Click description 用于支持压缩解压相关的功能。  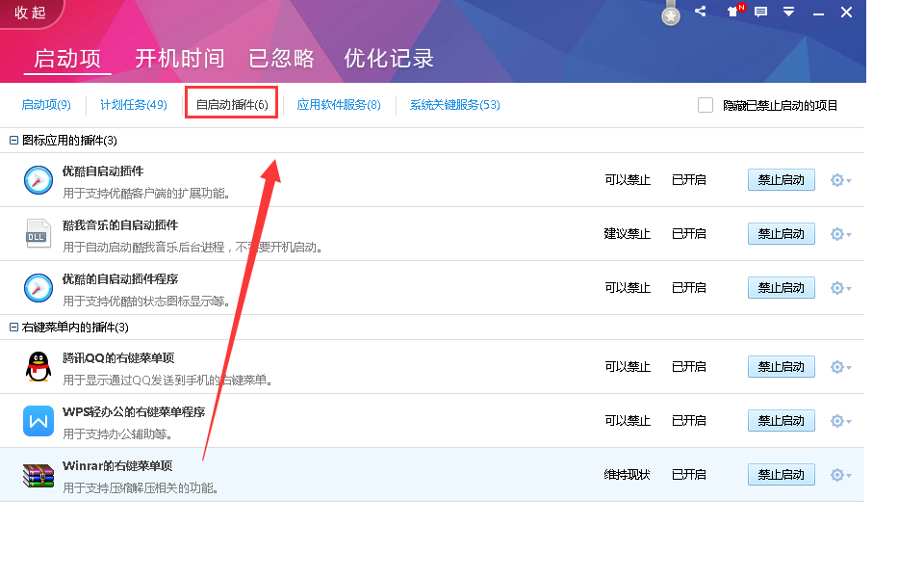pyautogui.click(x=141, y=487)
